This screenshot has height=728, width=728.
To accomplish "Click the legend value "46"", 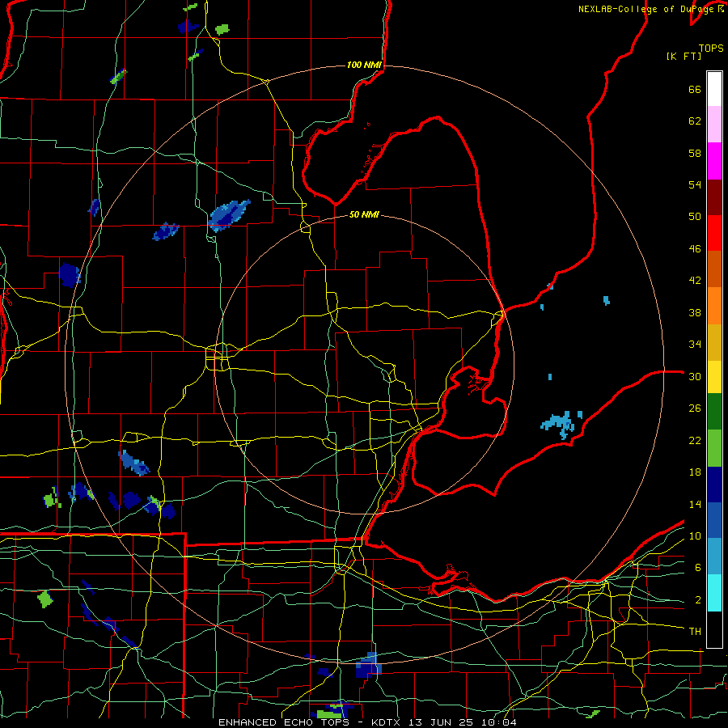I will 695,249.
